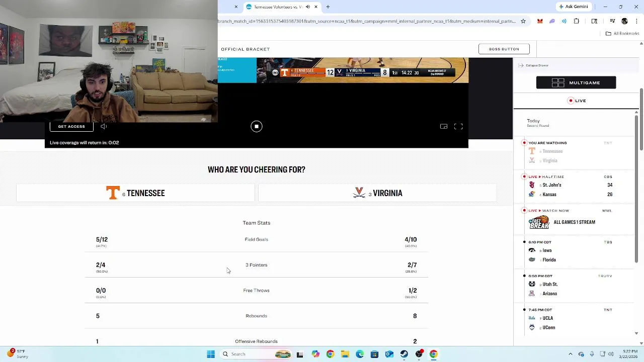Click the Offensive Rebounds stat label
Viewport: 644px width, 362px height.
coord(256,341)
